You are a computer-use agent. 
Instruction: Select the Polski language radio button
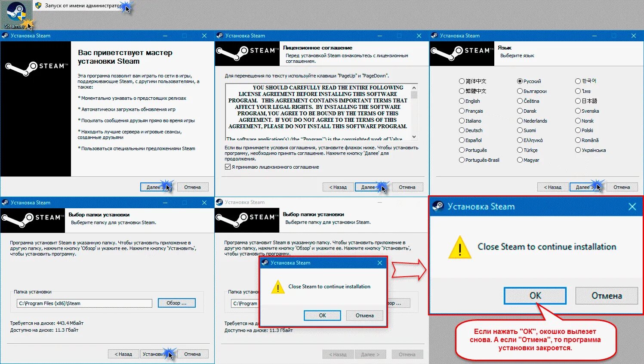578,130
